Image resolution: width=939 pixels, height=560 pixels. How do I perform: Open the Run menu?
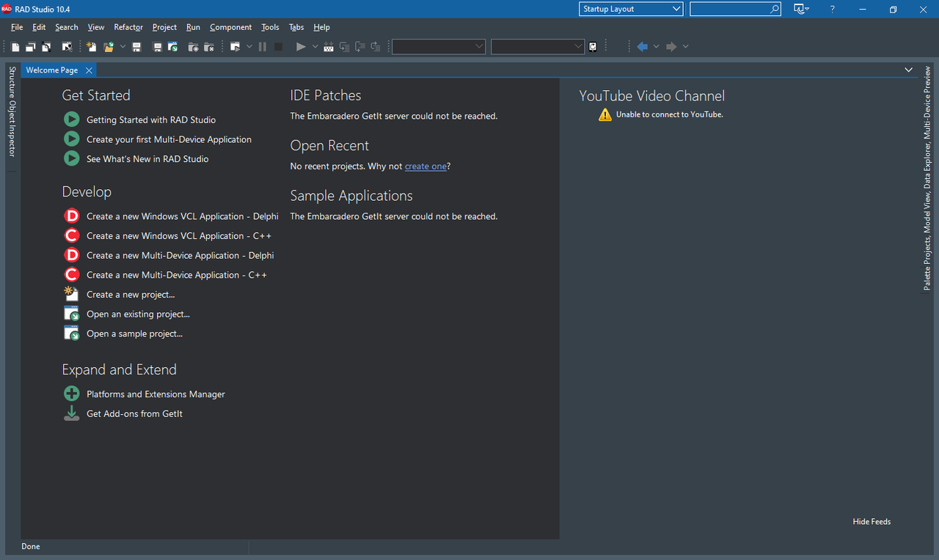coord(193,27)
